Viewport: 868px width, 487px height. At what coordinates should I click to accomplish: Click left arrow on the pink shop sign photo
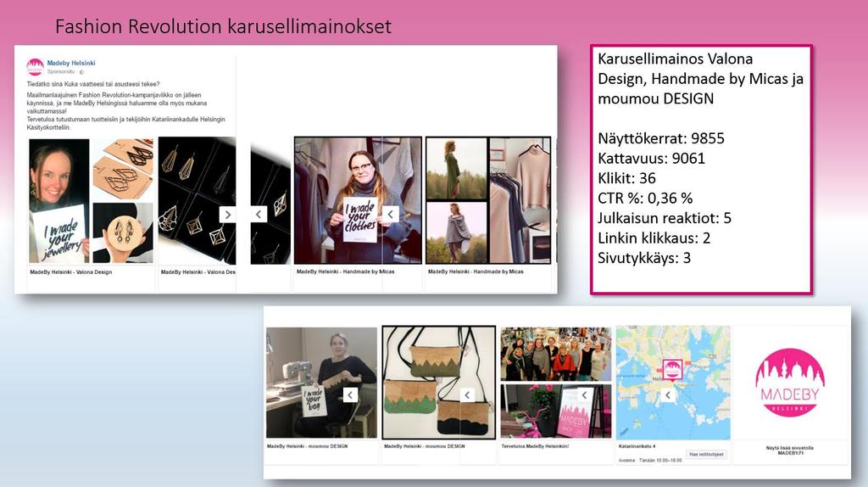point(585,395)
